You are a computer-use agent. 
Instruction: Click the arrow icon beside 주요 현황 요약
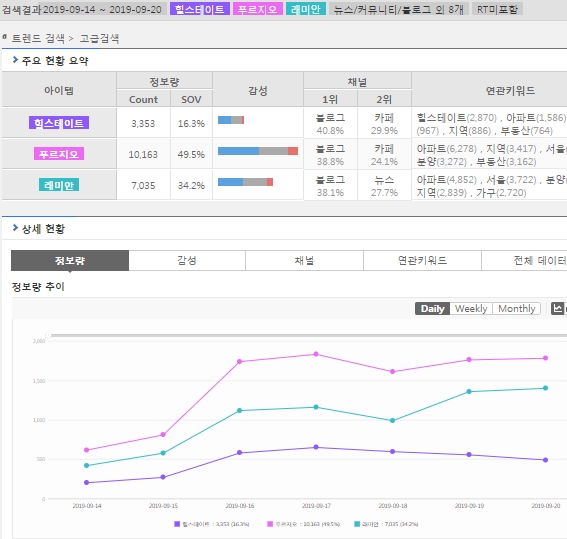click(15, 60)
